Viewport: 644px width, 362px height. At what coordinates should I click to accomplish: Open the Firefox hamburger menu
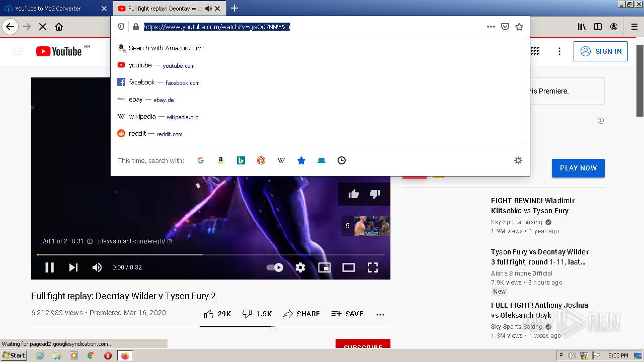tap(634, 27)
